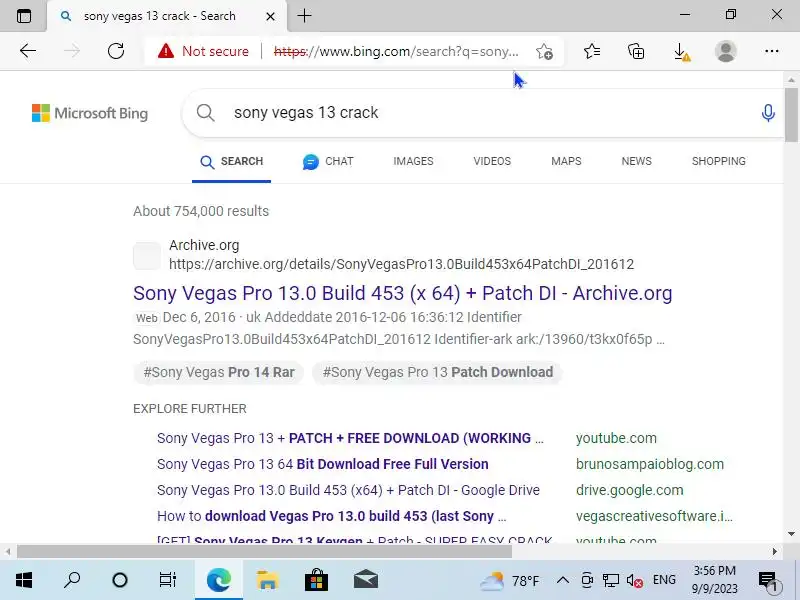The image size is (800, 600).
Task: Open Settings and more menu
Action: pos(772,51)
